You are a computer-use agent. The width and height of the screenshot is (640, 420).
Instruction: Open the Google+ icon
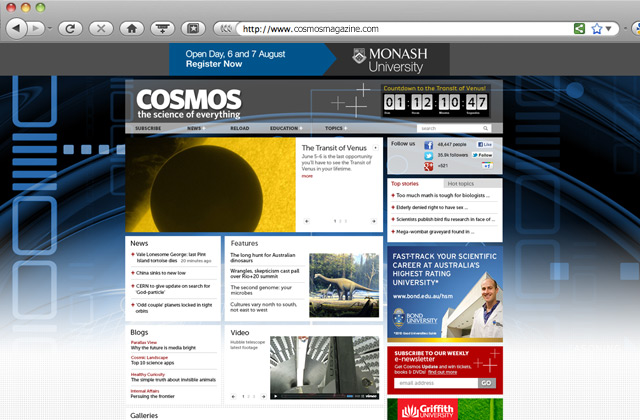(x=428, y=166)
